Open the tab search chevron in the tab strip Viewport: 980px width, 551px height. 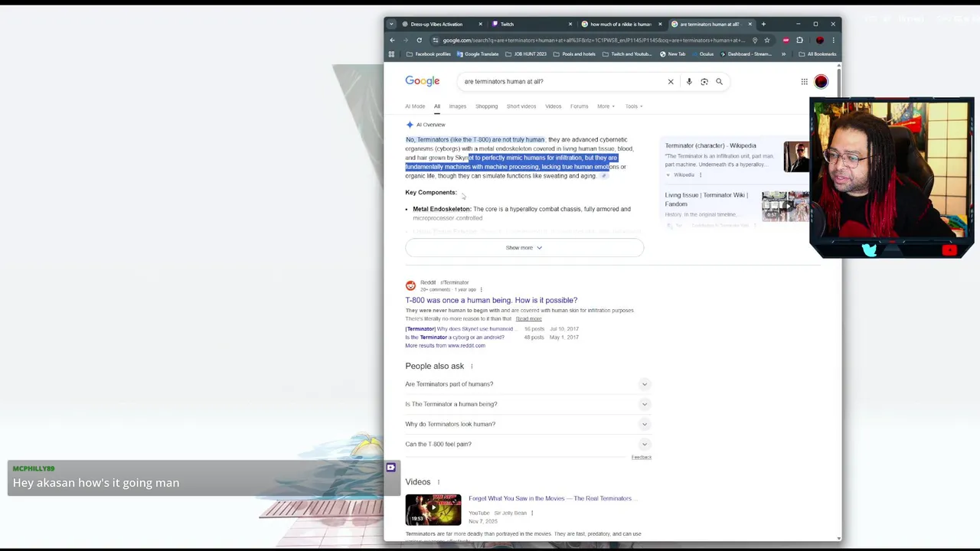coord(391,24)
